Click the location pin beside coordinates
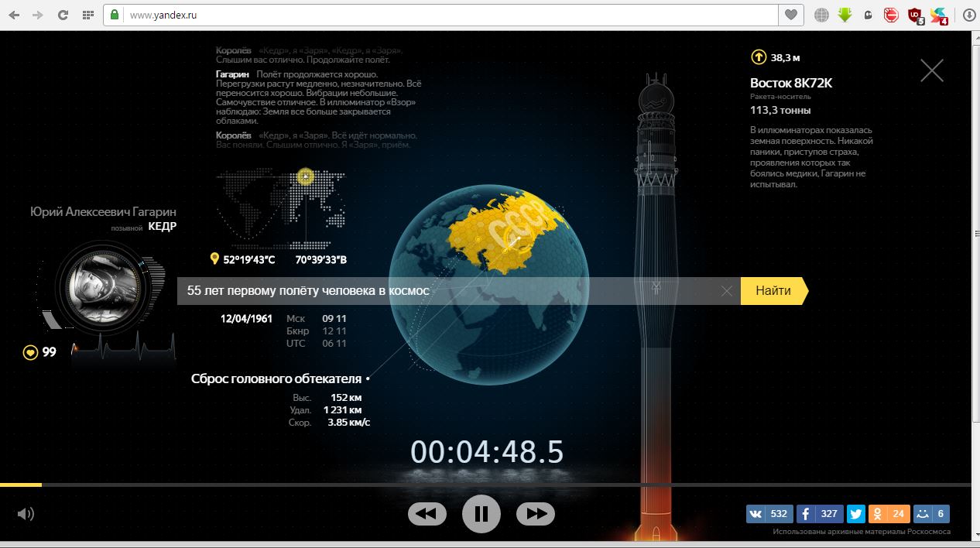Image resolution: width=980 pixels, height=548 pixels. click(x=214, y=259)
